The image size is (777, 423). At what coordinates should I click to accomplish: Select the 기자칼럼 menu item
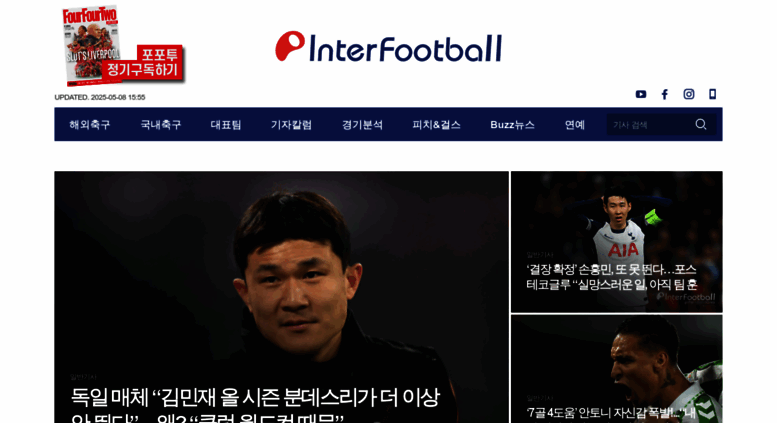click(x=291, y=125)
